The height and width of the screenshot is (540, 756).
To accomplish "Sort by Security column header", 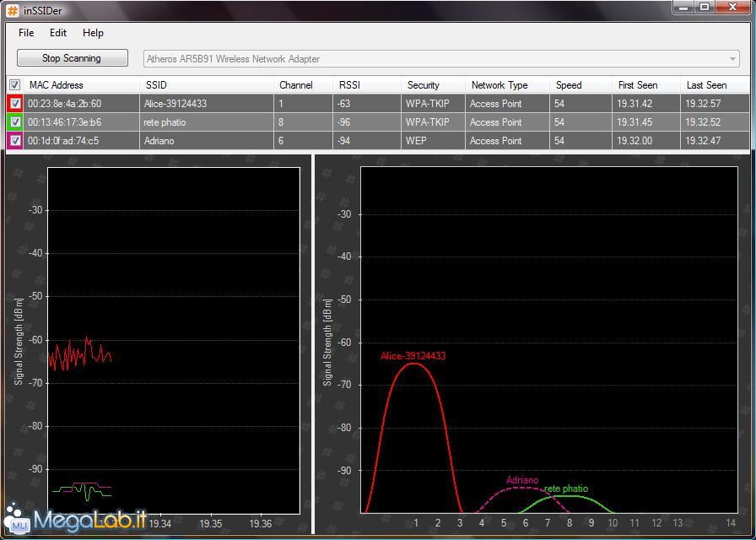I will tap(424, 85).
